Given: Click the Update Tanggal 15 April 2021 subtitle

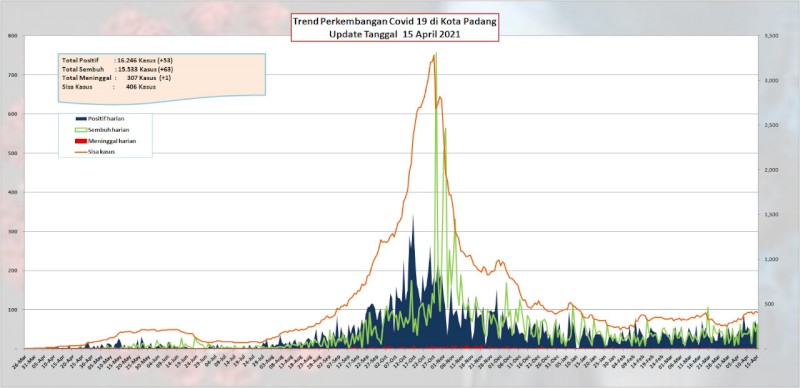Looking at the screenshot, I should click(x=394, y=35).
